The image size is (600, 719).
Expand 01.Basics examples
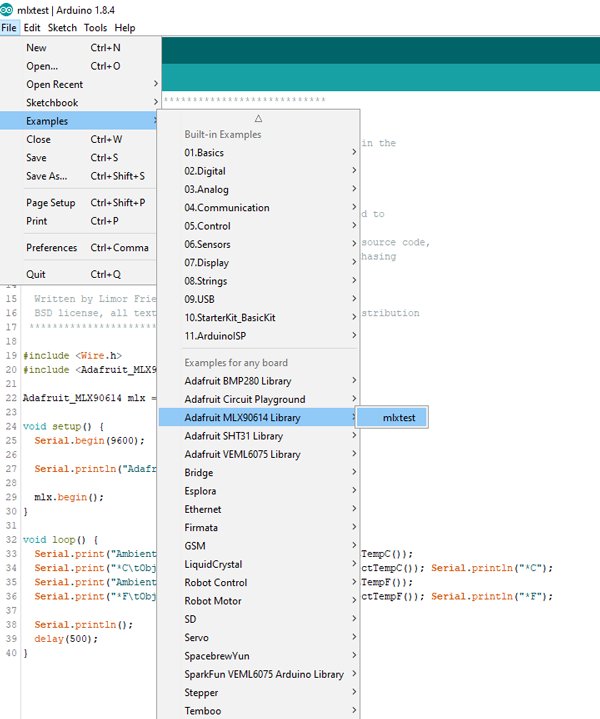259,153
